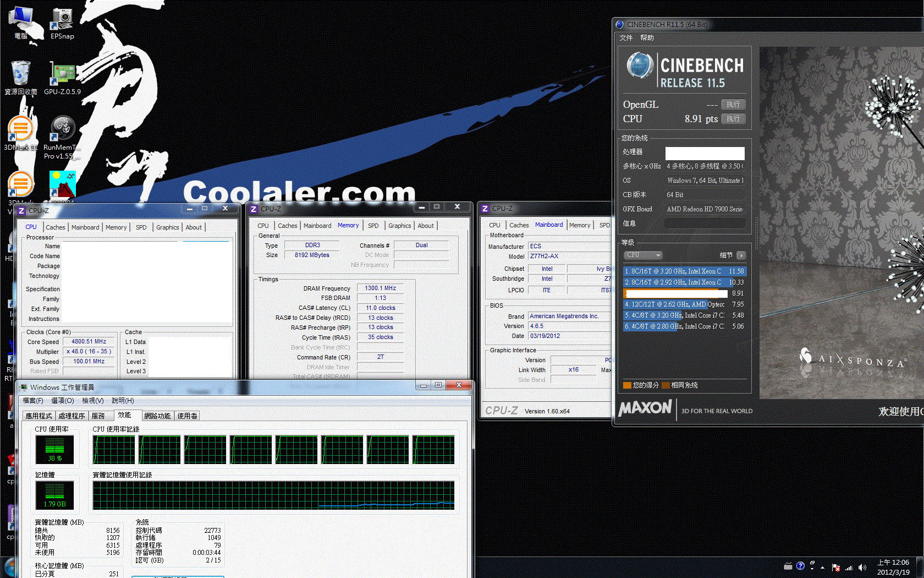Select Graphics tab in left CPU-Z window
Image resolution: width=924 pixels, height=578 pixels.
(167, 227)
